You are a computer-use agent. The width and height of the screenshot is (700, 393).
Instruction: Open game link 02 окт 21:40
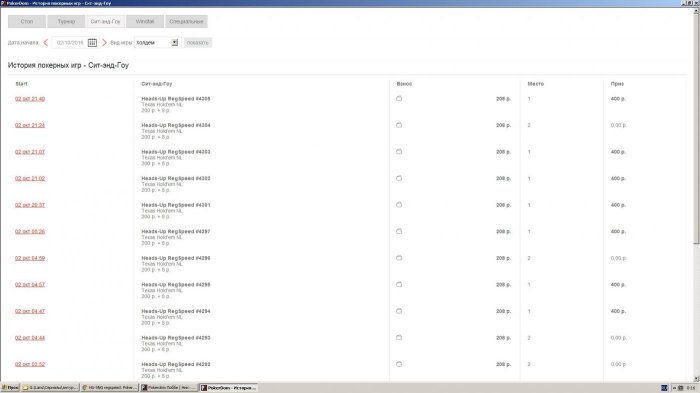click(x=30, y=99)
